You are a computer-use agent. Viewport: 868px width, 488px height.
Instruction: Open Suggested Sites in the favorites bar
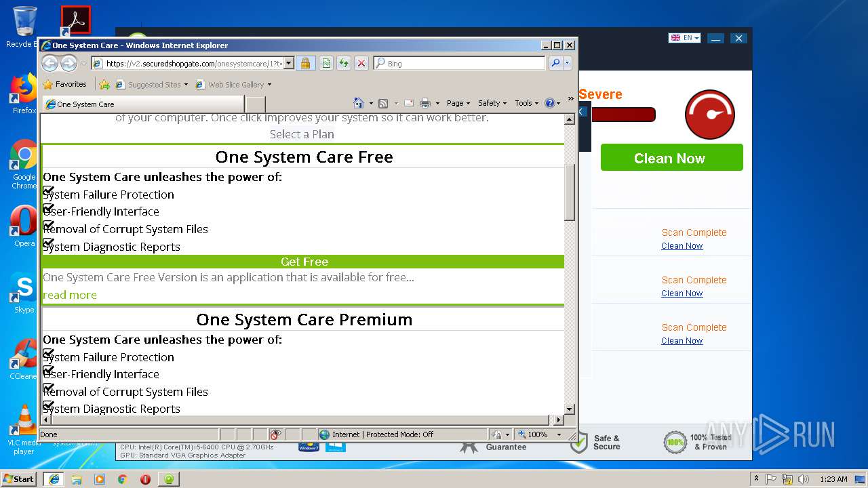149,84
